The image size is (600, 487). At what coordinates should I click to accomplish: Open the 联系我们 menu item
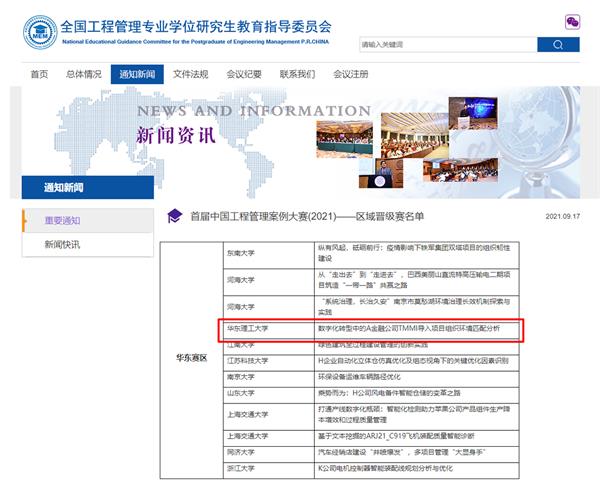click(297, 74)
